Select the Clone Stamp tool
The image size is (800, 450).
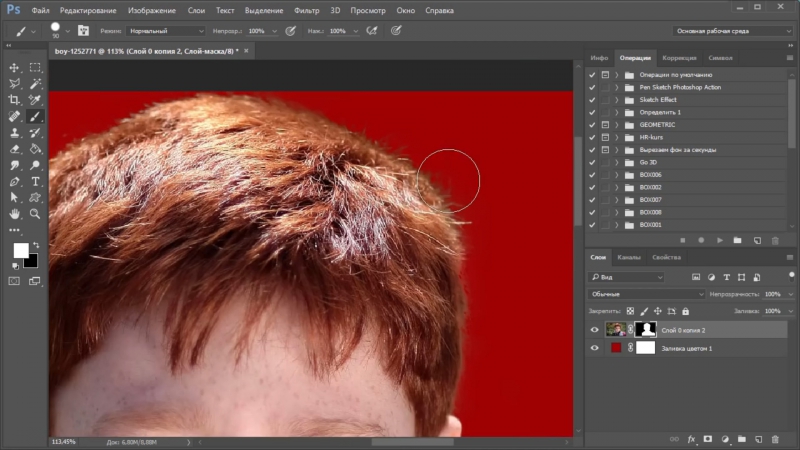coord(15,132)
